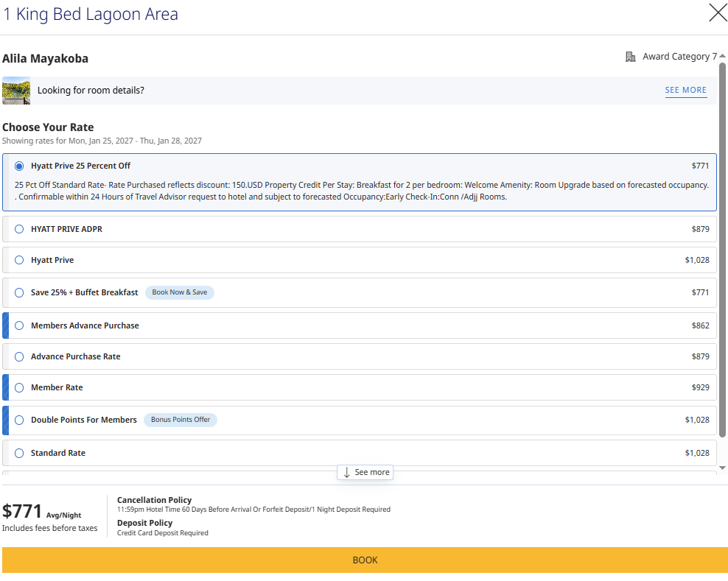Click the $1,028 Double Points For Members price
The height and width of the screenshot is (581, 728).
point(697,420)
